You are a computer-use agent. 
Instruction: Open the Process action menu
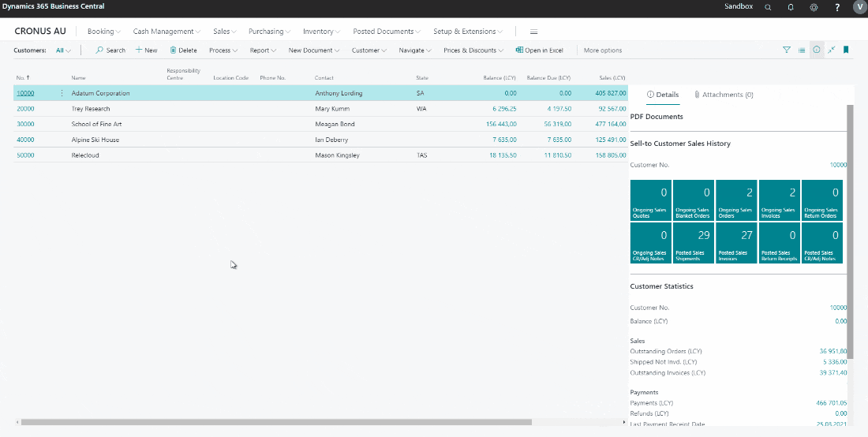click(x=223, y=50)
